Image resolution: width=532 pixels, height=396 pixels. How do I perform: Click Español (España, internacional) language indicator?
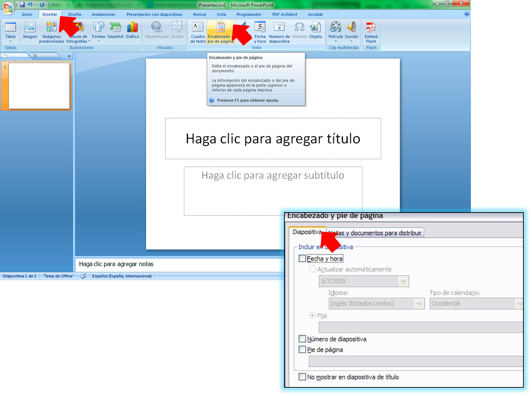coord(122,276)
